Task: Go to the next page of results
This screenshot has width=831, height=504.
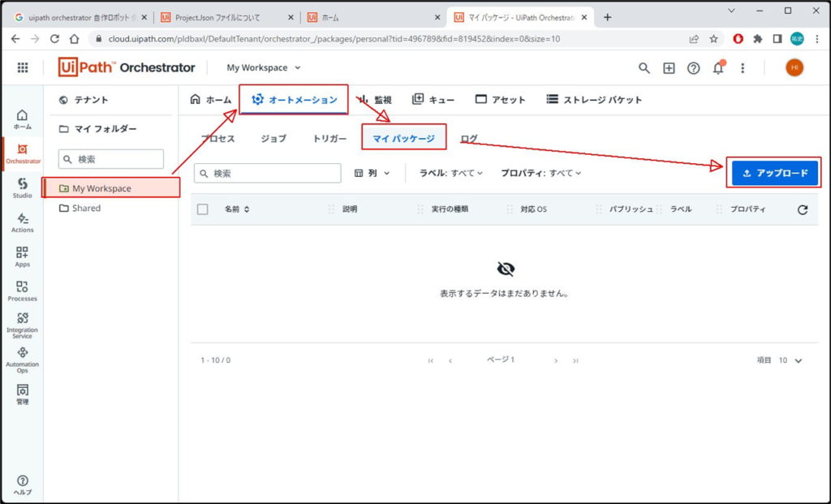Action: [556, 360]
